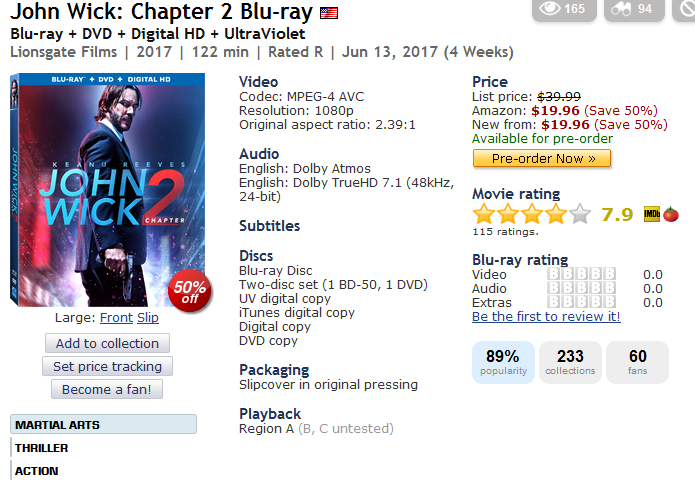Click Set price tracking button
695x485 pixels.
point(107,366)
